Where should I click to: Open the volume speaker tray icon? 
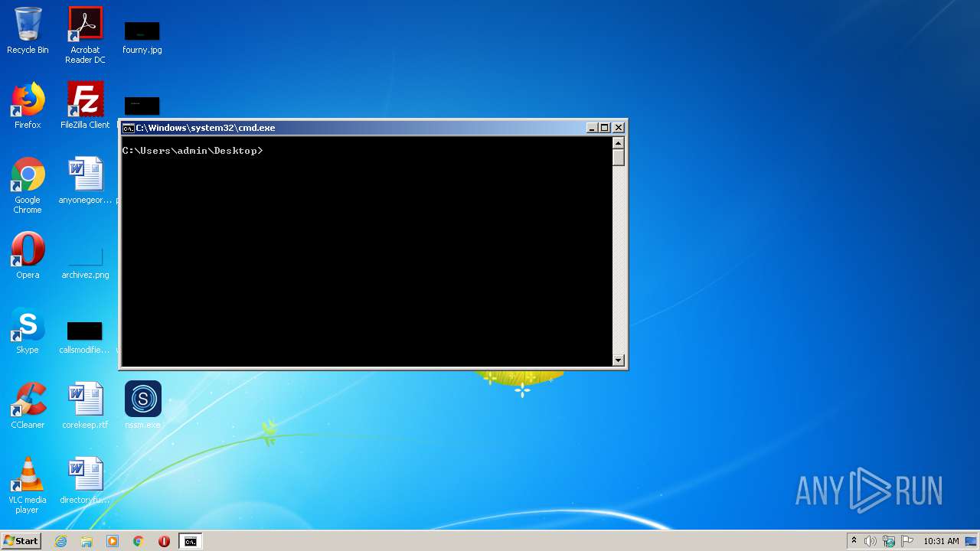(x=871, y=541)
